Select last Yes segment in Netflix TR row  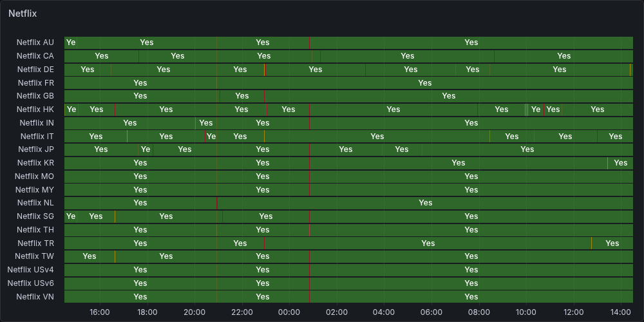[x=612, y=243]
